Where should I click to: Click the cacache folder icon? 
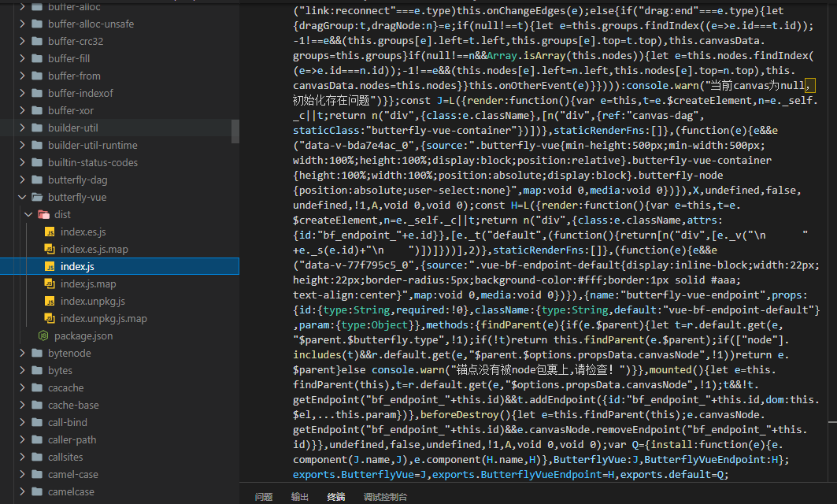(37, 387)
